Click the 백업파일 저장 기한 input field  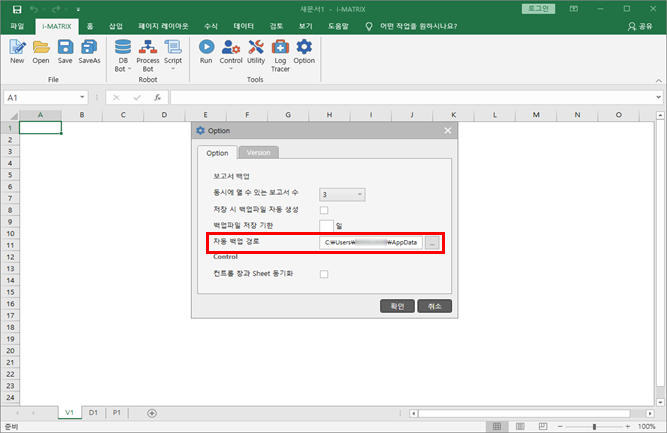point(326,226)
